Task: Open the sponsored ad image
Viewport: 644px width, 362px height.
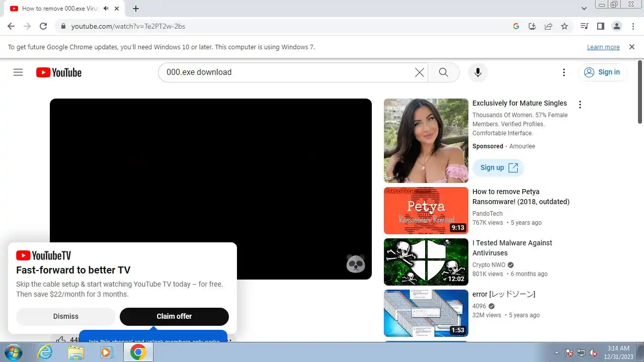Action: [426, 141]
